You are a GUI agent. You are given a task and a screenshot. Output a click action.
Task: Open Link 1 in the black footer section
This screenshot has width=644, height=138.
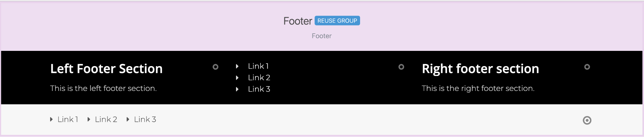pyautogui.click(x=258, y=66)
